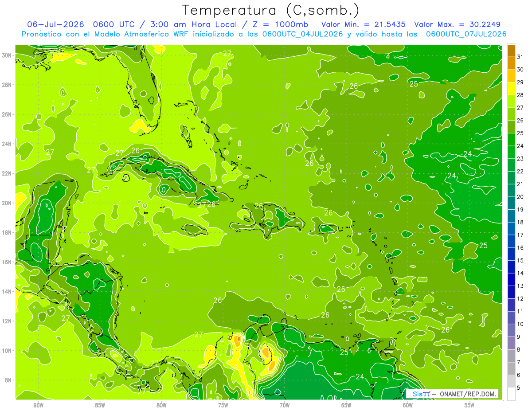
Task: Click the "70W" longitude axis label
Action: pos(285,405)
